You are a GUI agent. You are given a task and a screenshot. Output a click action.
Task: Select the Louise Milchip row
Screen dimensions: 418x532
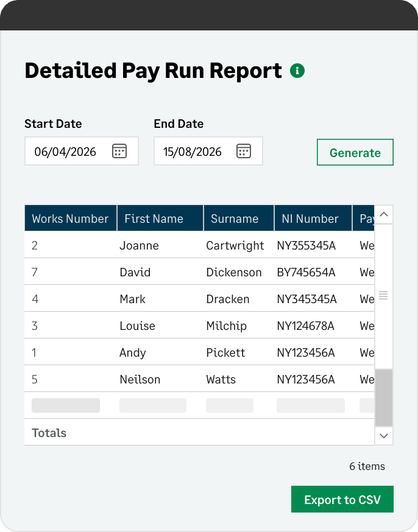[x=199, y=326]
